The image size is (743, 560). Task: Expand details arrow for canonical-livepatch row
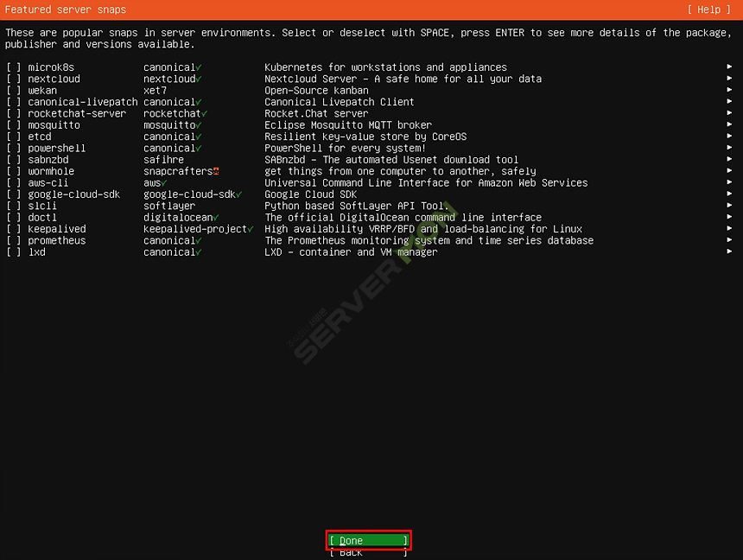(x=729, y=101)
